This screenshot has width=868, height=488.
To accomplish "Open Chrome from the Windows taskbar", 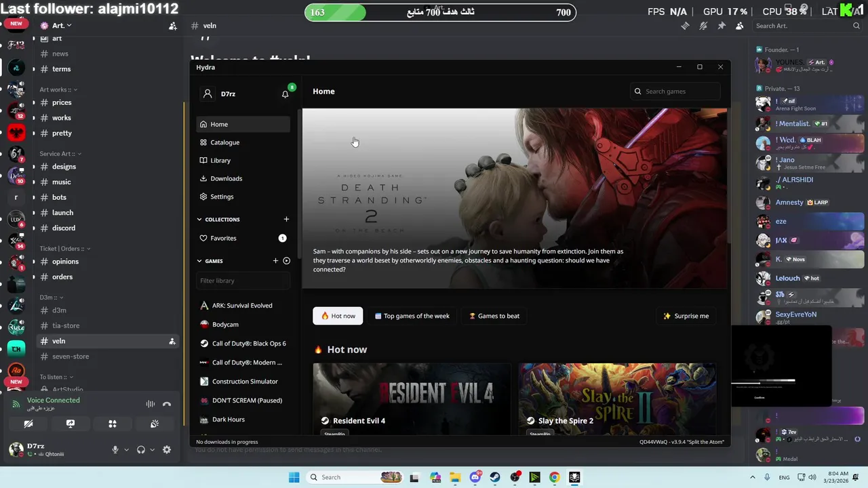I will click(x=555, y=477).
